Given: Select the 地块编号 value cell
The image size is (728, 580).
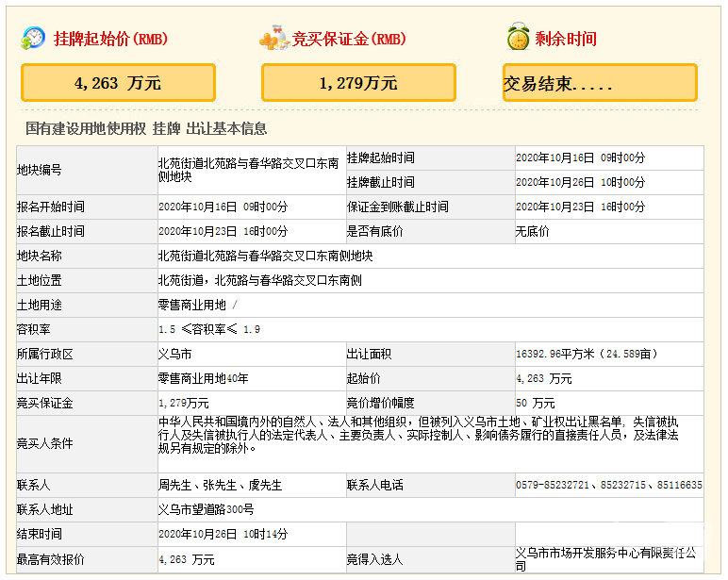Looking at the screenshot, I should [250, 170].
